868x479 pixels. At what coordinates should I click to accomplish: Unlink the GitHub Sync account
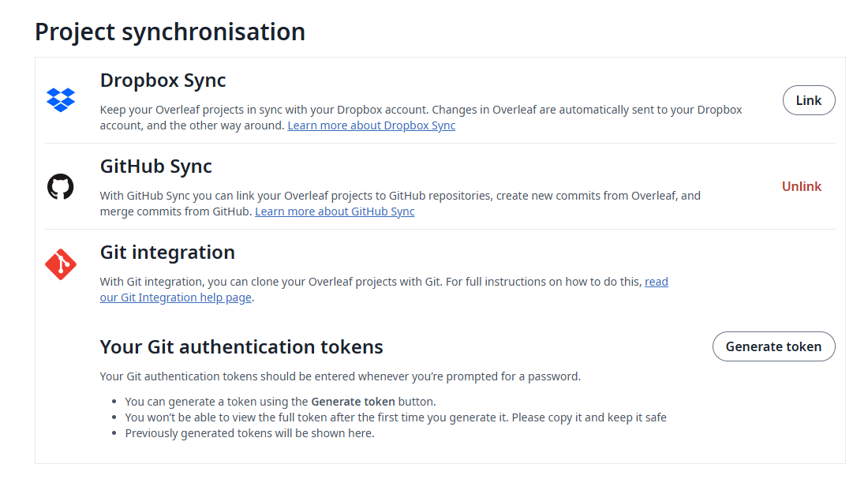(802, 186)
